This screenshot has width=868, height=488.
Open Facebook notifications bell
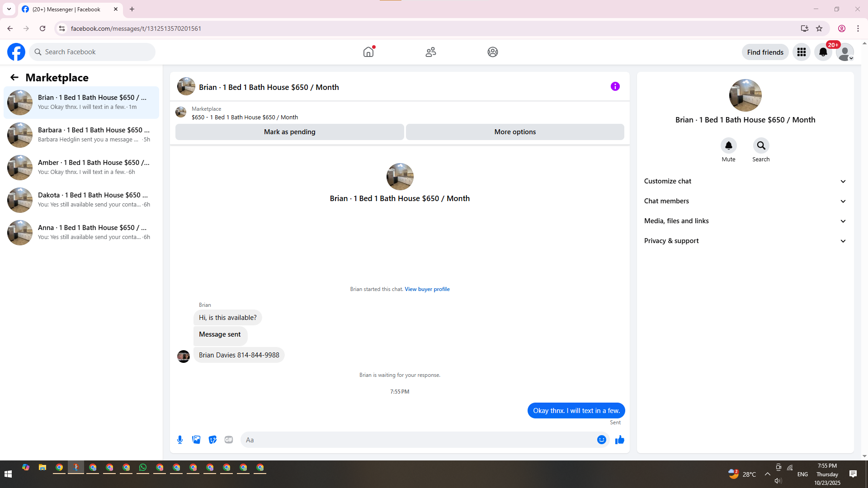click(823, 52)
